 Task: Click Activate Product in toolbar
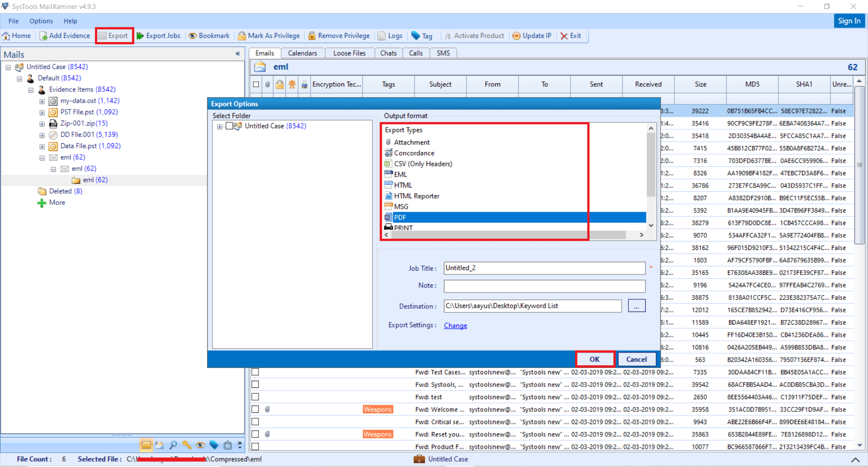coord(475,36)
